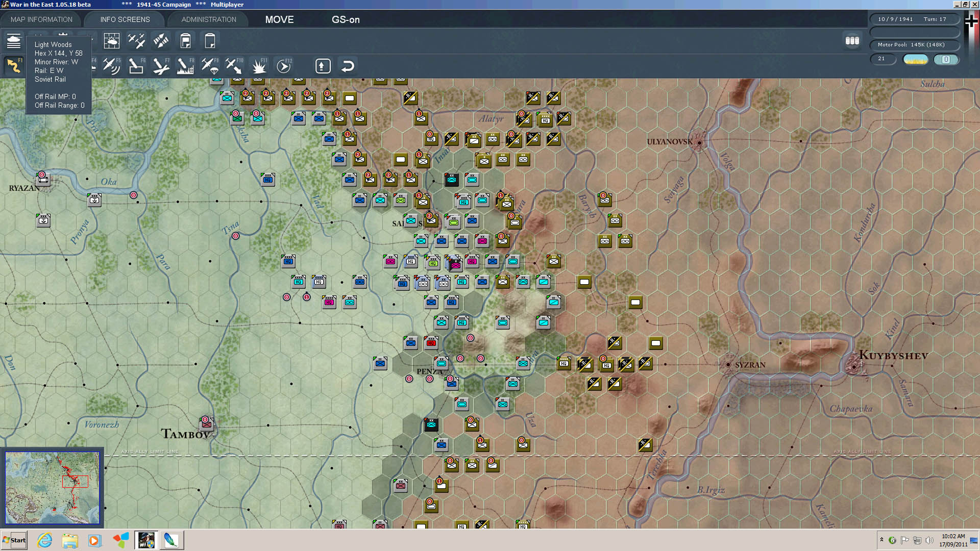The image size is (980, 551).
Task: Click the date 10/9/1941 display
Action: pos(895,19)
